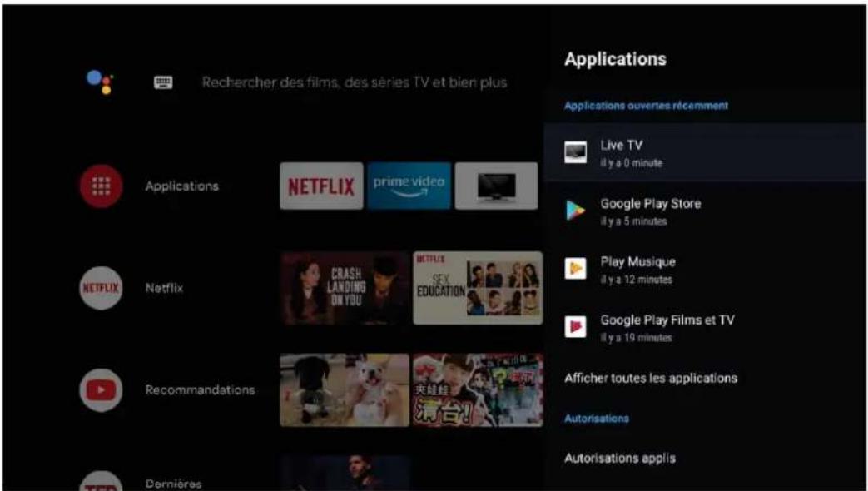Play the dog video recommendation thumbnail

click(345, 389)
